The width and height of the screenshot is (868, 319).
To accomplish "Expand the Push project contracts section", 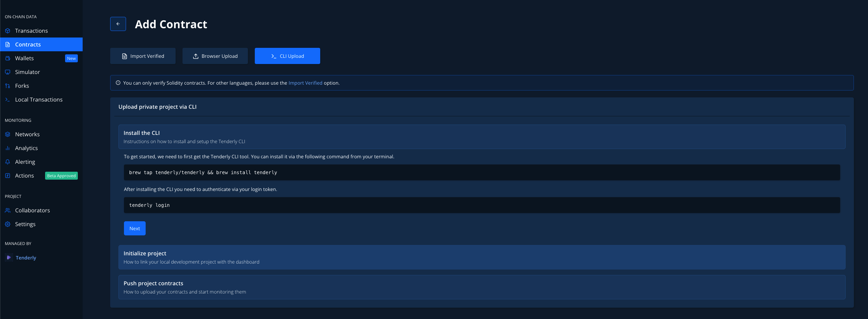I will [482, 287].
